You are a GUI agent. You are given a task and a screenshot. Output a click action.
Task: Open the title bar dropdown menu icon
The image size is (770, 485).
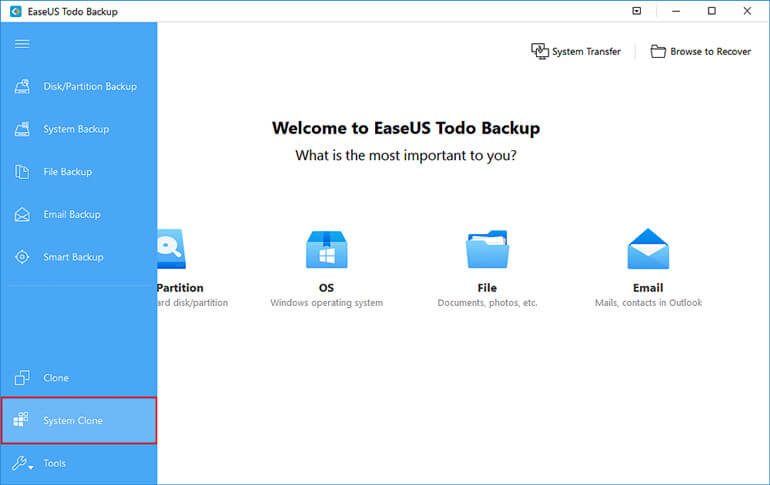(x=637, y=11)
